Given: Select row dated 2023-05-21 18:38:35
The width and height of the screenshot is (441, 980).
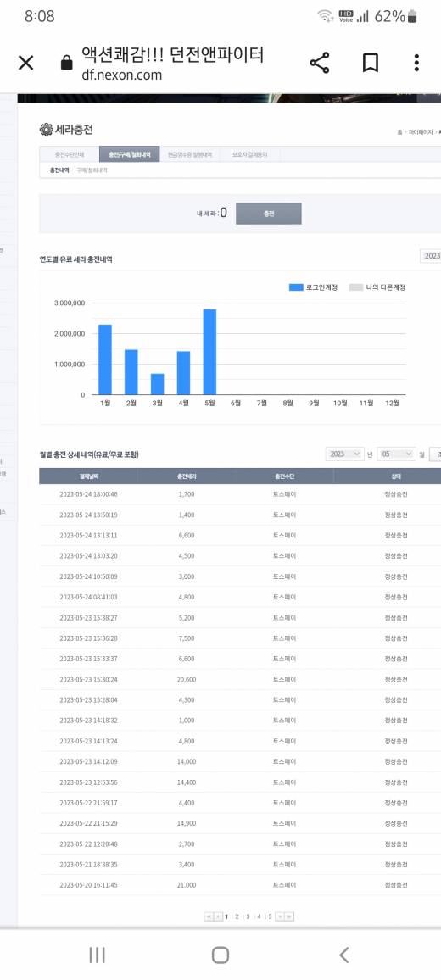Looking at the screenshot, I should pyautogui.click(x=240, y=865).
